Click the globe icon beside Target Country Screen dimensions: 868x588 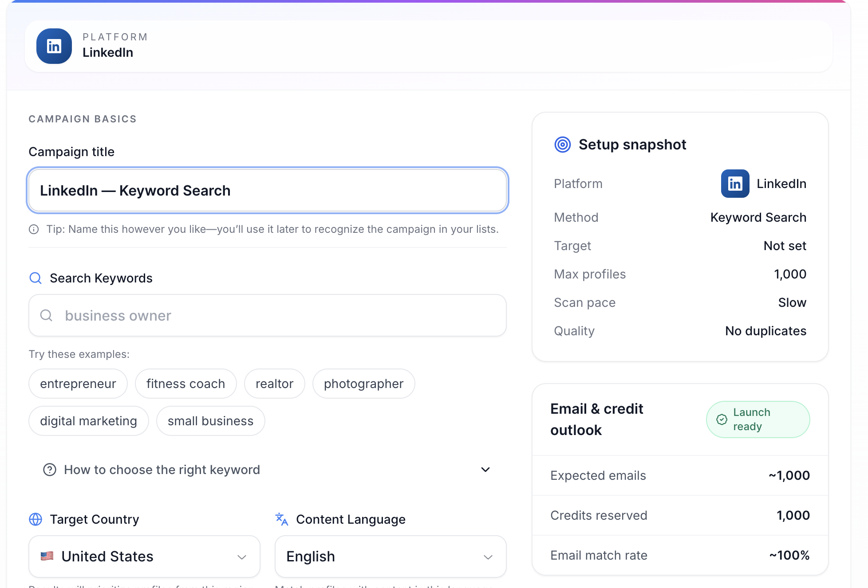36,519
